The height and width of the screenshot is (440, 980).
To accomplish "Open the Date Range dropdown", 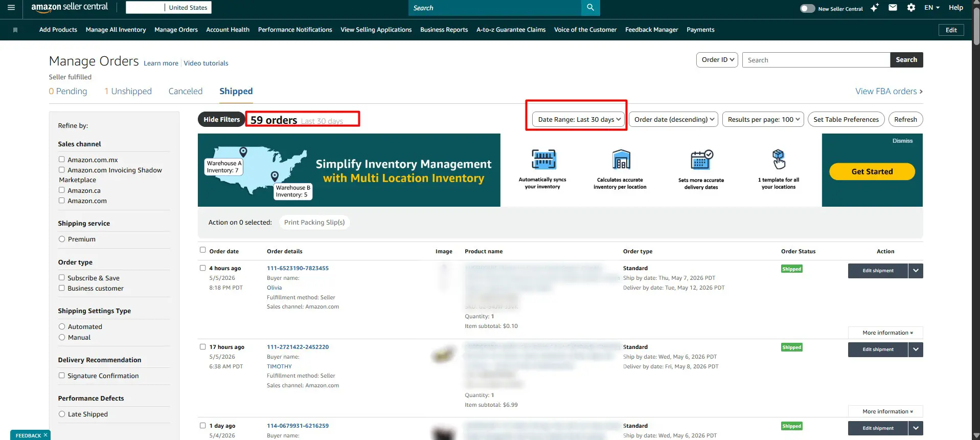I will [x=579, y=119].
